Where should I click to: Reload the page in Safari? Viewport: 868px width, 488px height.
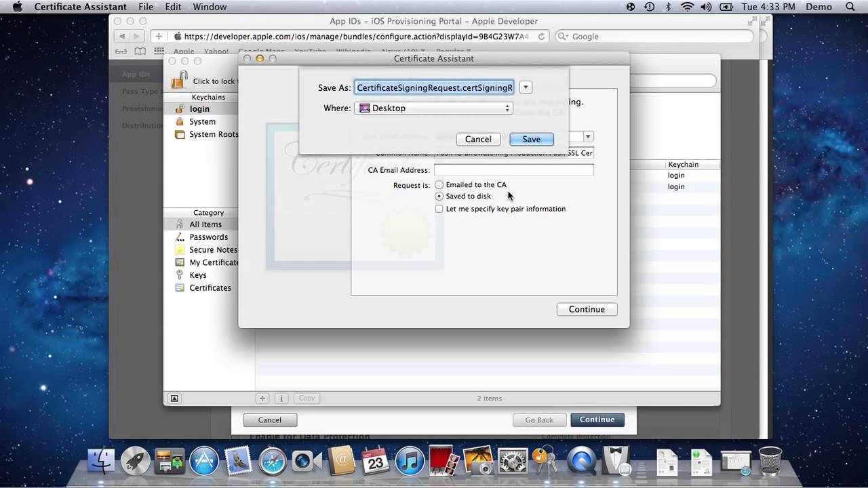pos(541,37)
